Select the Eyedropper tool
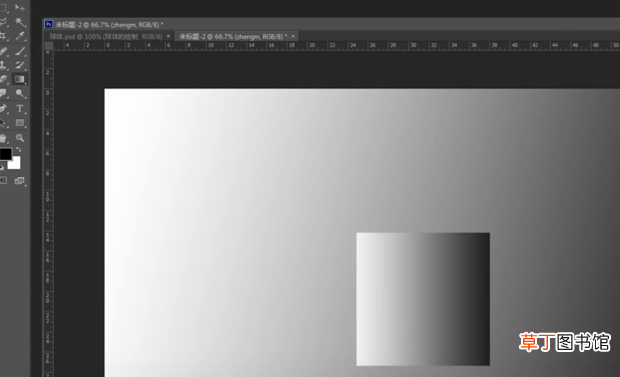 coord(20,36)
